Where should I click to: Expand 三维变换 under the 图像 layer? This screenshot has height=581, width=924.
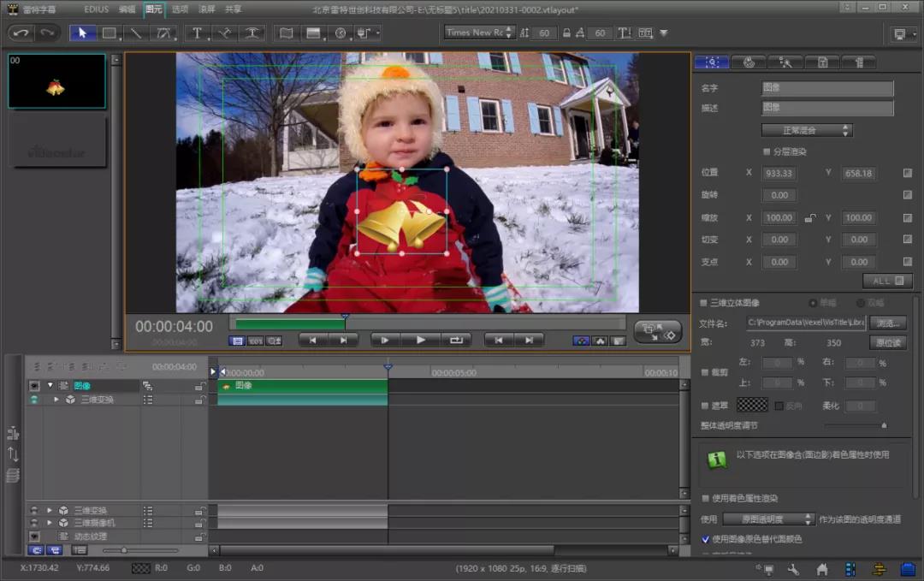[56, 400]
